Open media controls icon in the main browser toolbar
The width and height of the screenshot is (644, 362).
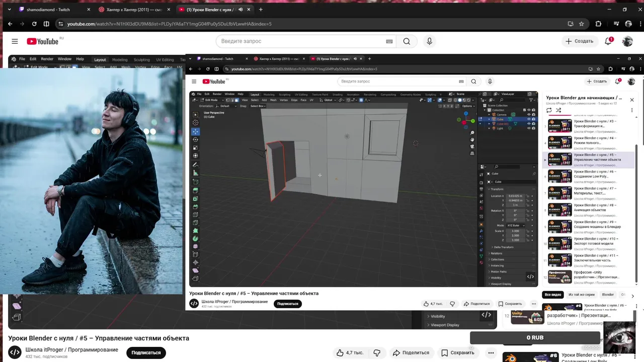click(616, 24)
